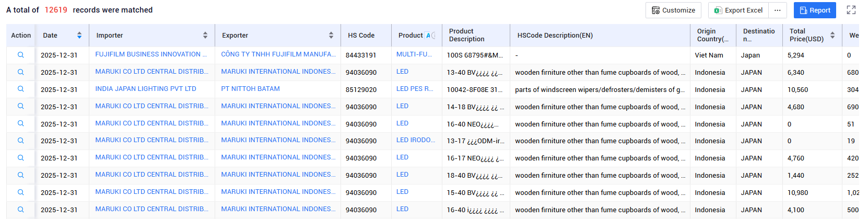This screenshot has height=219, width=868.
Task: Click magnifier icon in the 16-40 NEO row
Action: tap(21, 124)
